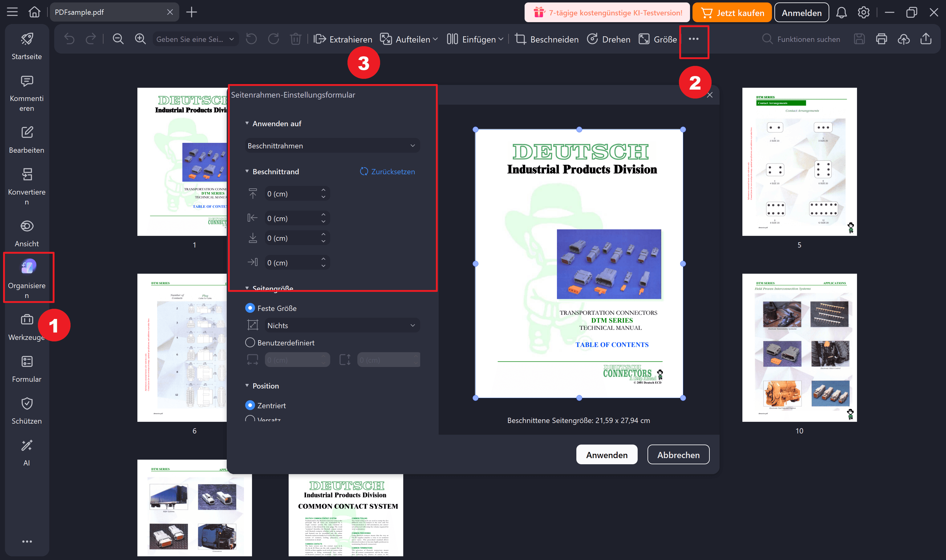This screenshot has height=560, width=946.
Task: Collapse Beschnittrand section
Action: point(247,171)
